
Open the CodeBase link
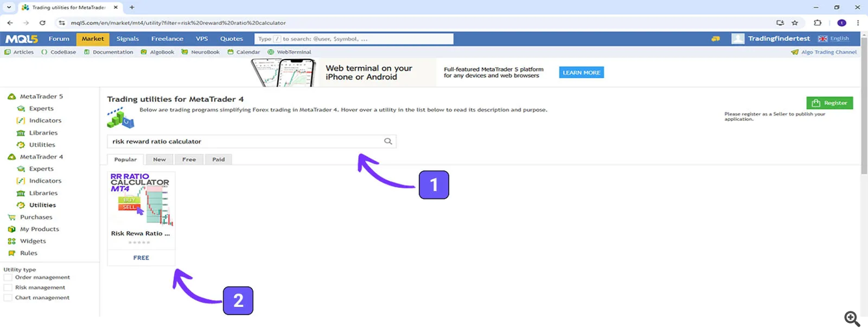coord(59,52)
